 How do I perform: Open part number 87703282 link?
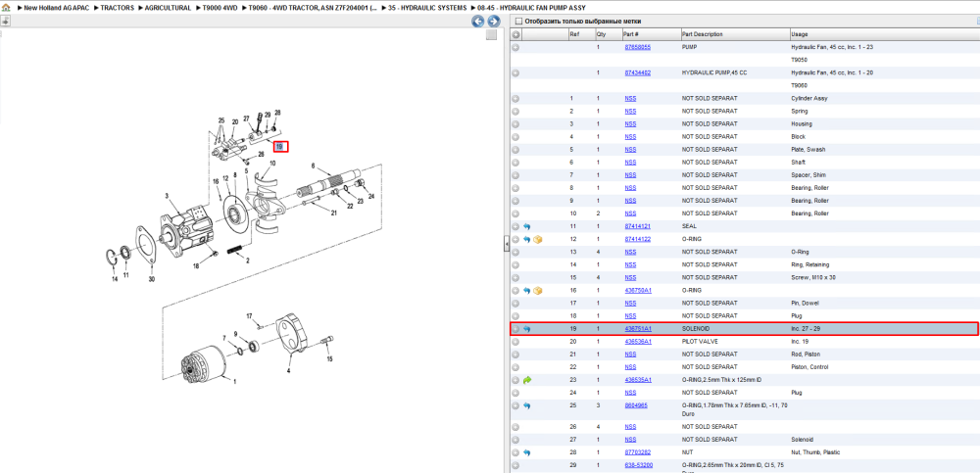(x=638, y=452)
